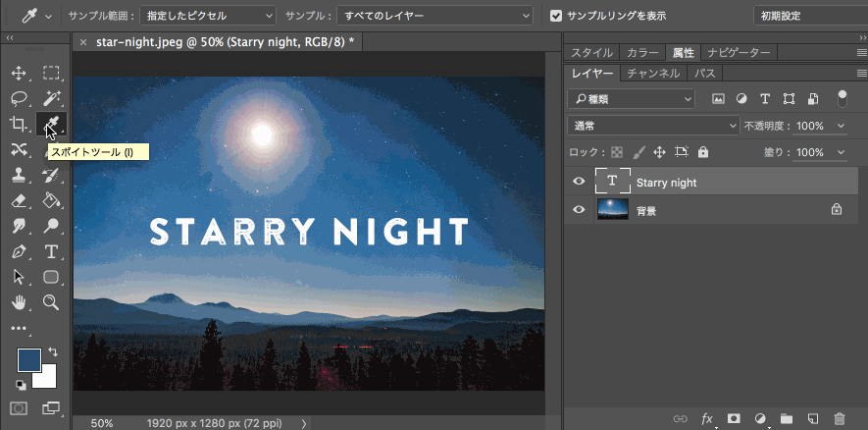The height and width of the screenshot is (430, 868).
Task: Select the Magic Wand tool
Action: (51, 98)
